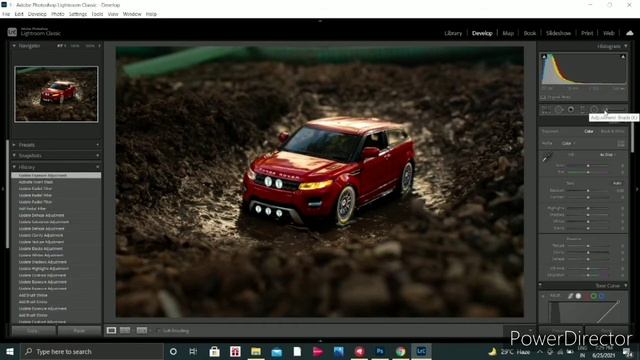The height and width of the screenshot is (360, 640).
Task: Switch to the Print module
Action: [x=587, y=33]
